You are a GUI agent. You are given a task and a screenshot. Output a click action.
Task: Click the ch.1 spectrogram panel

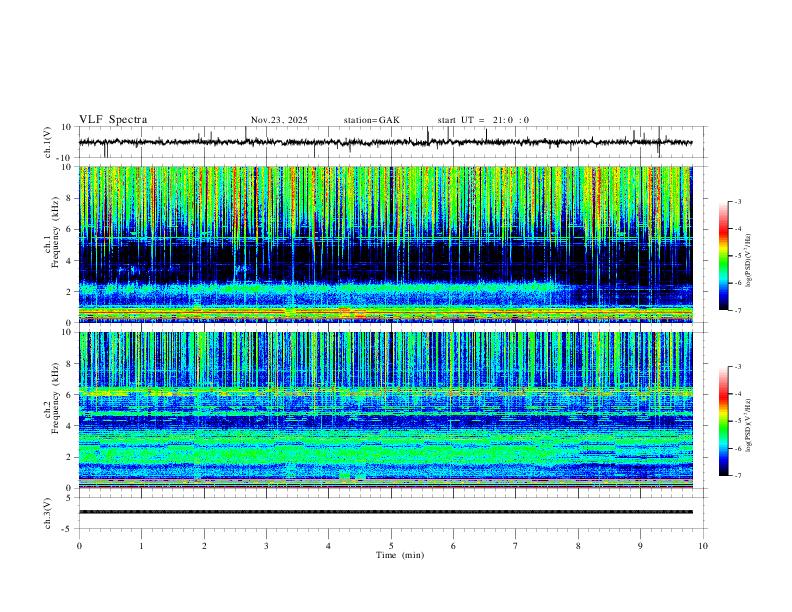point(385,244)
